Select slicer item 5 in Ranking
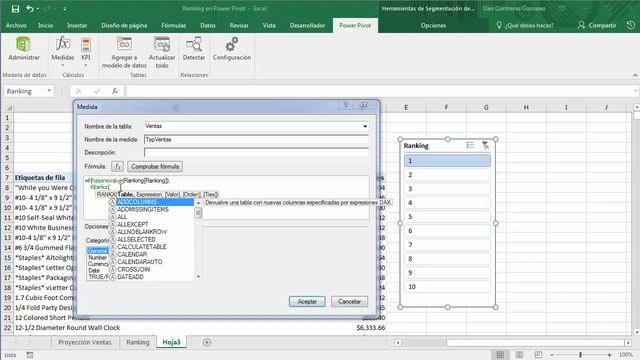640x360 pixels. click(x=447, y=217)
